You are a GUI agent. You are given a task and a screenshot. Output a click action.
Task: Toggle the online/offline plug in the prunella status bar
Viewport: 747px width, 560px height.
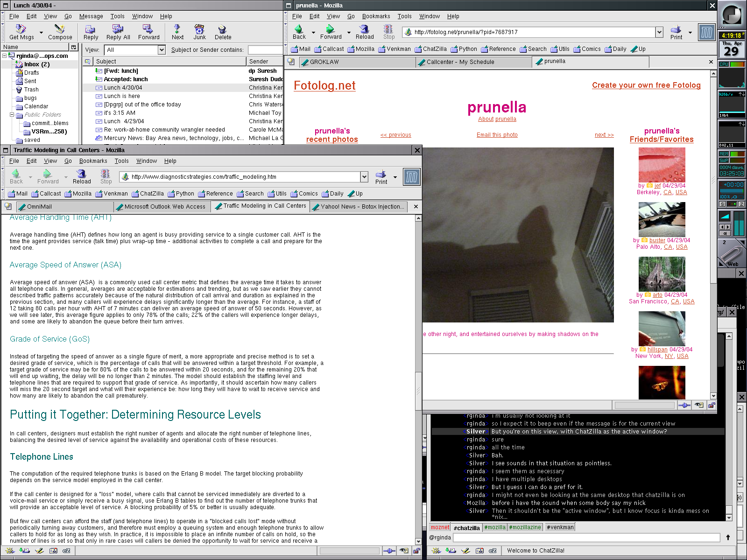pos(684,405)
